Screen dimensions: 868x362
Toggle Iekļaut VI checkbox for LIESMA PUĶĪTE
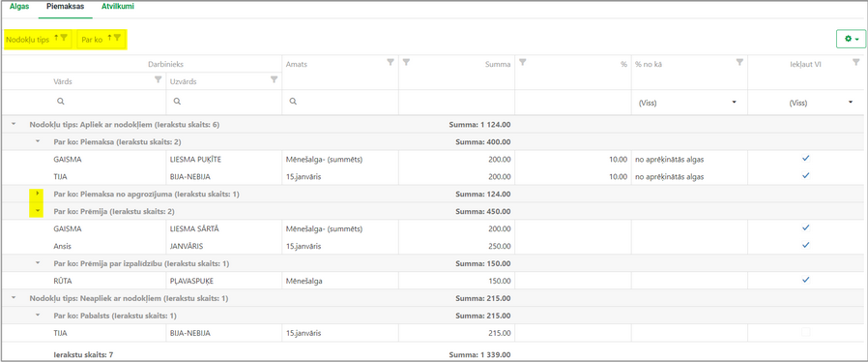click(x=805, y=159)
